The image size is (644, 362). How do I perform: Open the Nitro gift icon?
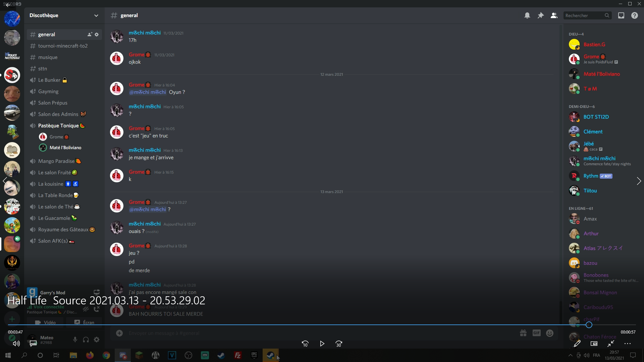coord(523,333)
